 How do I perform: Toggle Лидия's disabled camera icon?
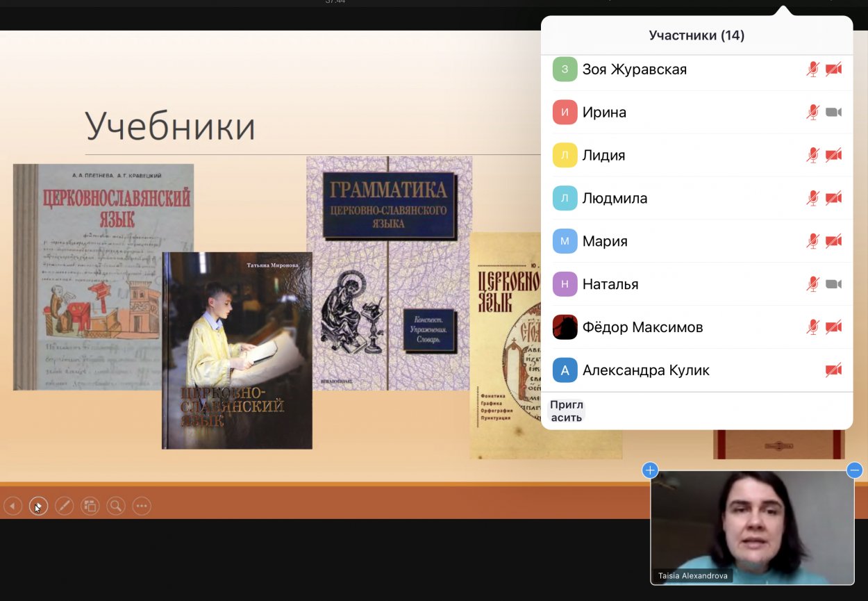[833, 156]
